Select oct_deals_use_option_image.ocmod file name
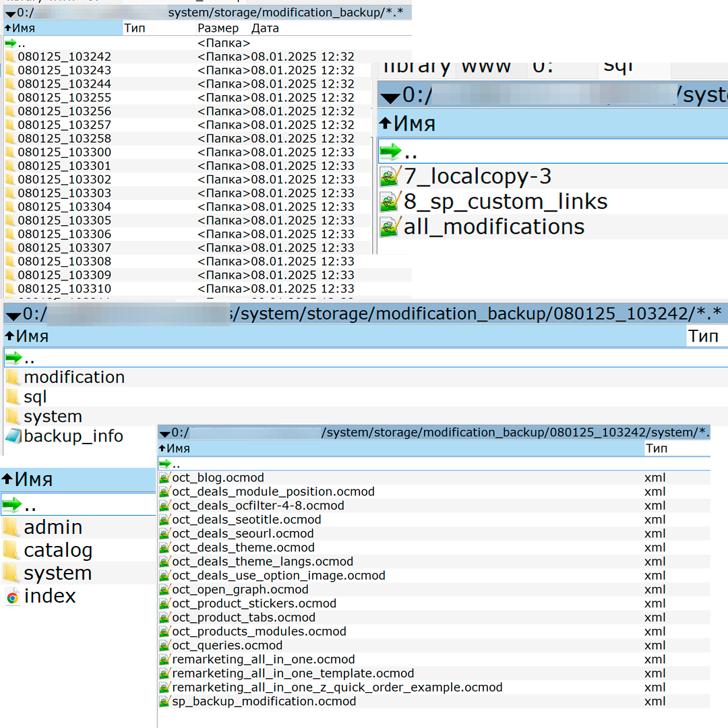The image size is (728, 728). click(x=278, y=576)
